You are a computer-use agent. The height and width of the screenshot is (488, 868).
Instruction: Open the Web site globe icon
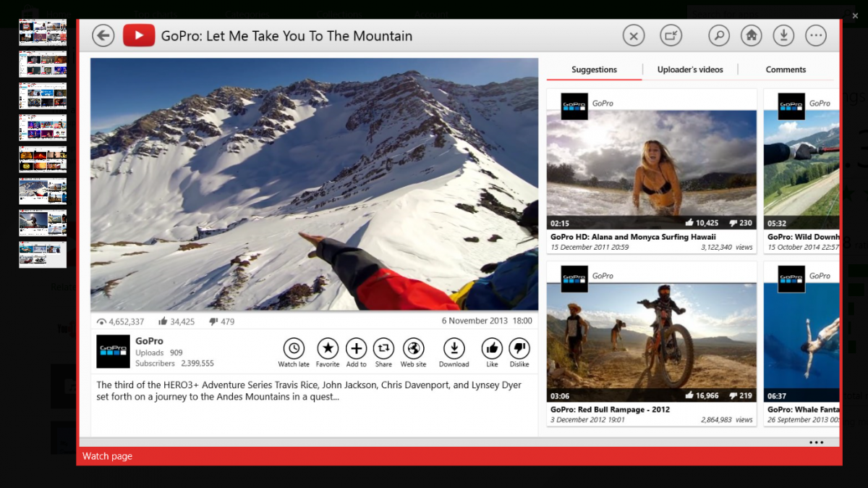(413, 348)
